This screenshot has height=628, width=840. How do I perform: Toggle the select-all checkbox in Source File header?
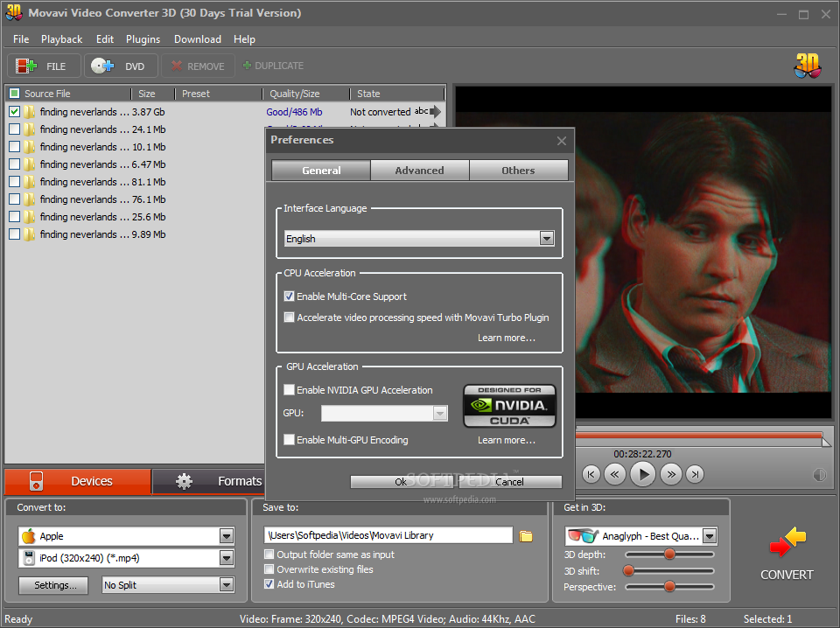[x=15, y=94]
